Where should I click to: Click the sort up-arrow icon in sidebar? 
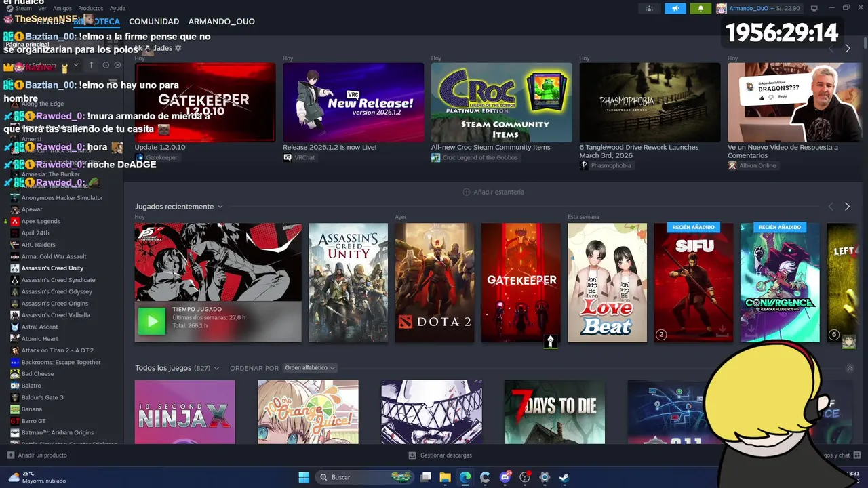pyautogui.click(x=91, y=65)
